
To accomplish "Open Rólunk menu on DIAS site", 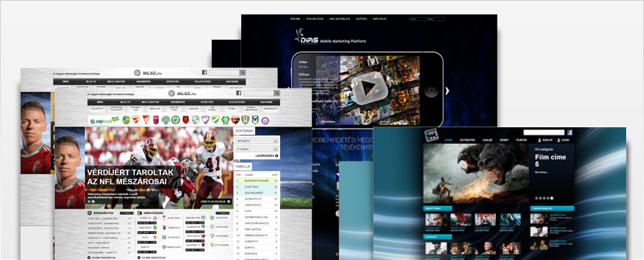I will tap(295, 19).
